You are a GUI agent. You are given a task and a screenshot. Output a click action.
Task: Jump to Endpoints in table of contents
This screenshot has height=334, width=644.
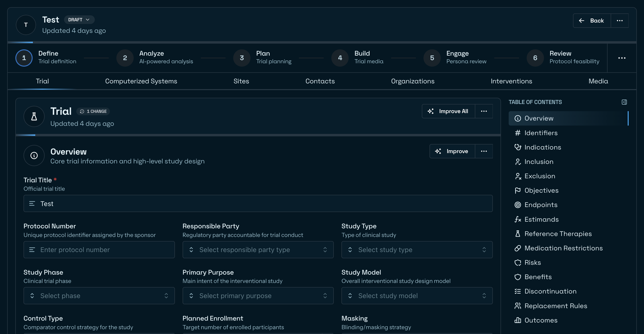click(568, 205)
